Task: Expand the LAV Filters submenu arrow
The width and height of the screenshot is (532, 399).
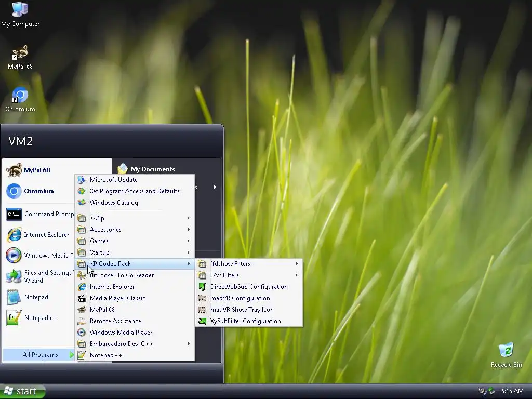Action: pyautogui.click(x=297, y=275)
